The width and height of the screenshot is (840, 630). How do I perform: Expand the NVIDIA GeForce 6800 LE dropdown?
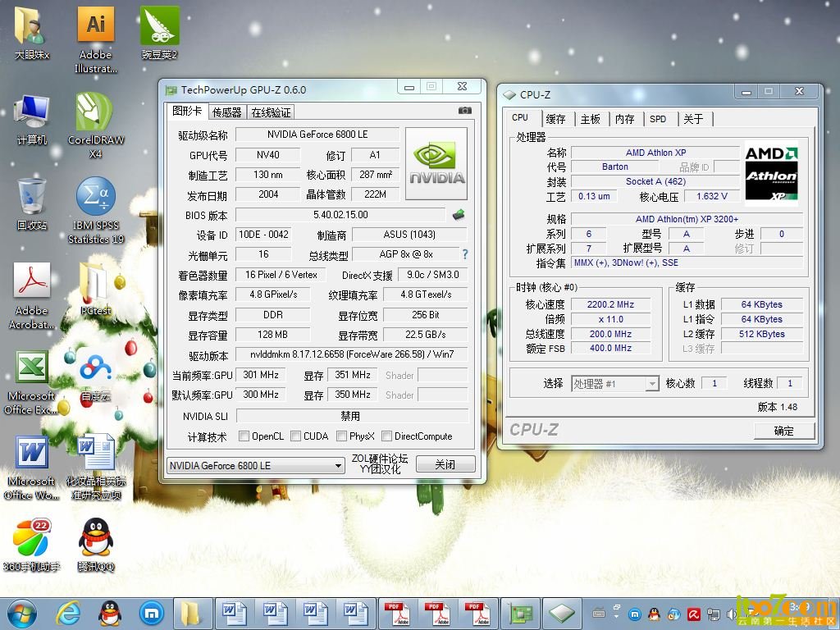click(338, 466)
